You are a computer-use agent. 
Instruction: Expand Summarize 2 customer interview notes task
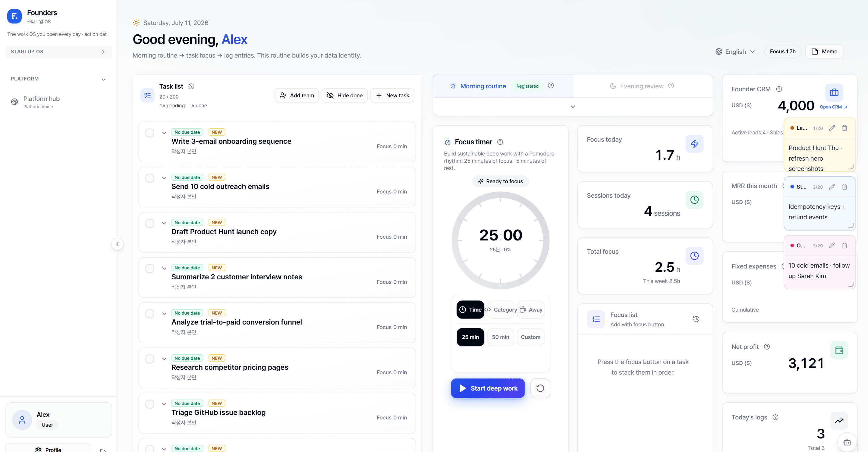click(164, 268)
